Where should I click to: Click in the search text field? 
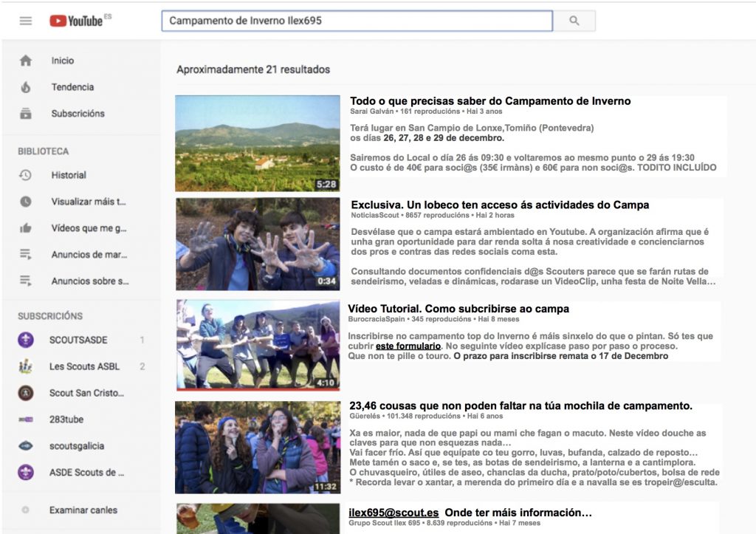[357, 21]
